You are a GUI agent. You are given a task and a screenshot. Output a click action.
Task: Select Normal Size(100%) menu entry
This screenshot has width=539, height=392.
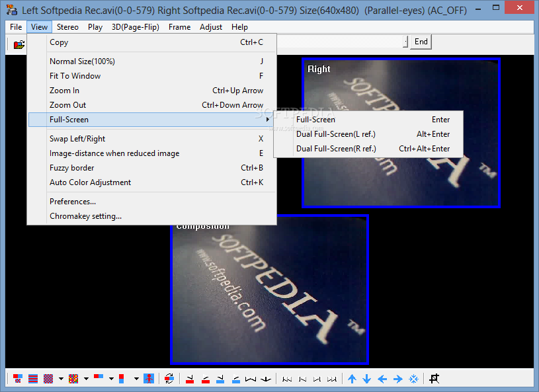click(x=152, y=61)
